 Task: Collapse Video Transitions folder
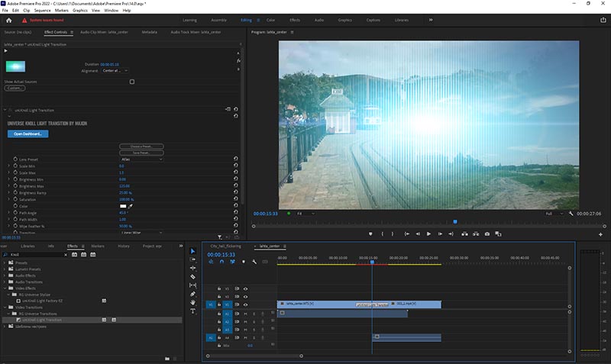5,308
